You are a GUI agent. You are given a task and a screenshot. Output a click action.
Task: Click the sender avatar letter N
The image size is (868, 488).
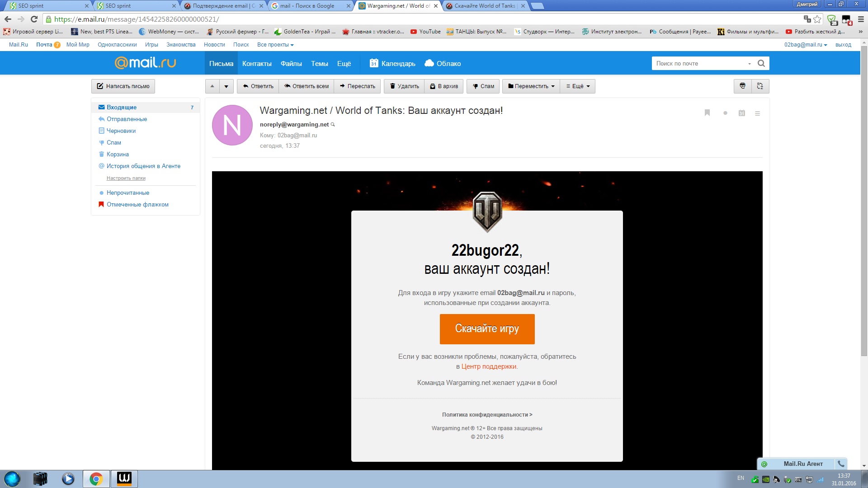point(232,125)
